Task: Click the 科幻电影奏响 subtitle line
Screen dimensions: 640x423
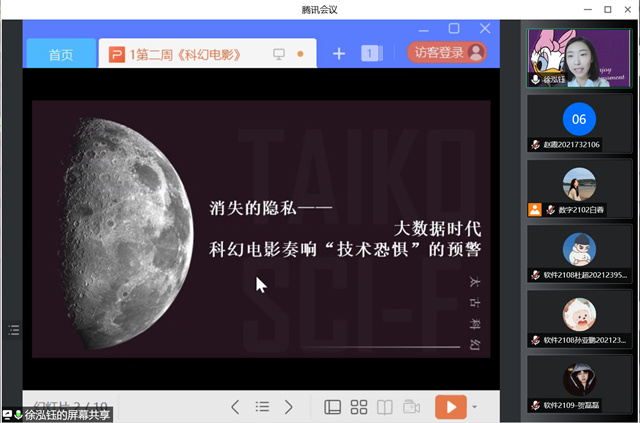Action: coord(345,249)
